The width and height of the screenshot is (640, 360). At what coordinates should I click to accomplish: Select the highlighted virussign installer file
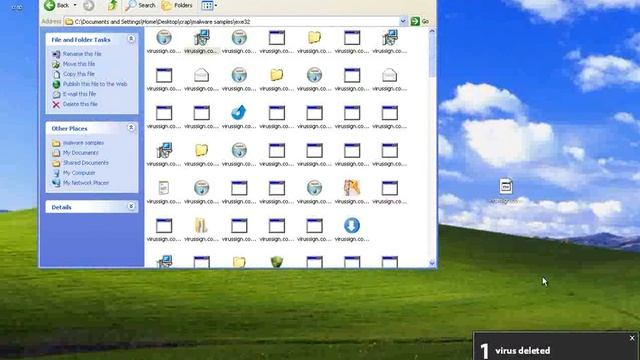click(x=202, y=42)
